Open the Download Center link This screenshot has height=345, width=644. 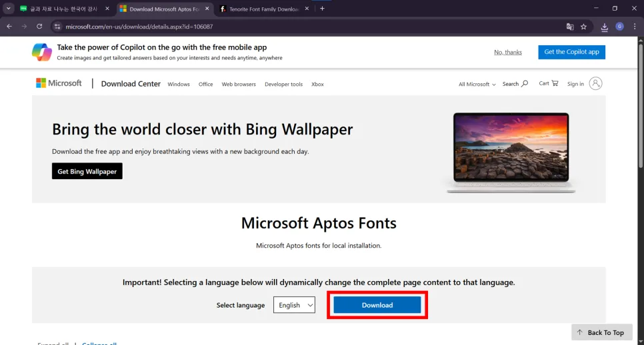click(131, 84)
